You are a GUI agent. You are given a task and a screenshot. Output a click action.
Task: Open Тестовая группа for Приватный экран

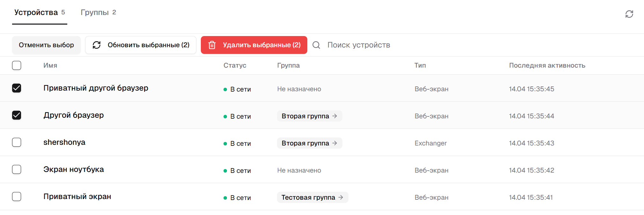point(312,197)
